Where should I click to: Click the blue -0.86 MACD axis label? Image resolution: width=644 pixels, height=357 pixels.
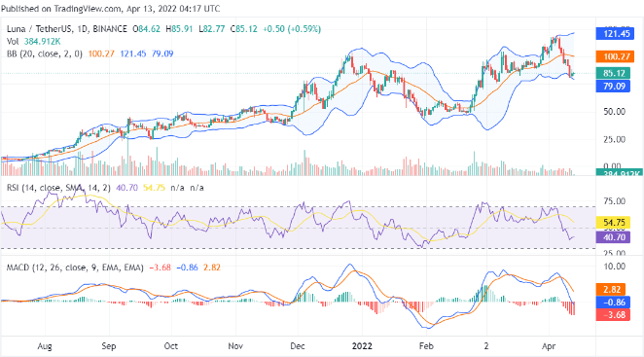[613, 302]
